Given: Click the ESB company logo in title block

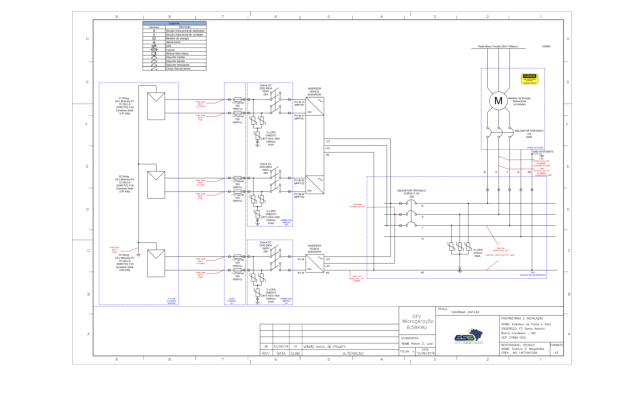Looking at the screenshot, I should [x=469, y=336].
